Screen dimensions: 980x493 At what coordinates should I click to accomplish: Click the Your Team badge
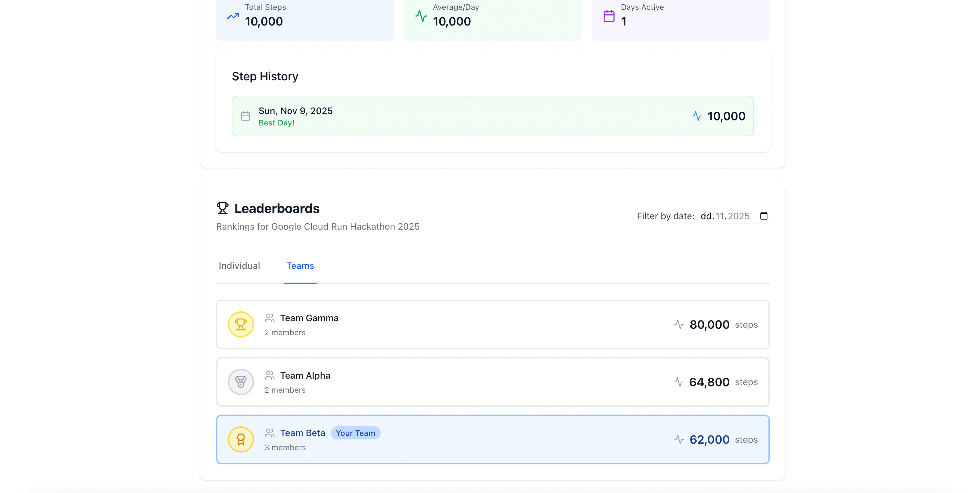[x=355, y=433]
